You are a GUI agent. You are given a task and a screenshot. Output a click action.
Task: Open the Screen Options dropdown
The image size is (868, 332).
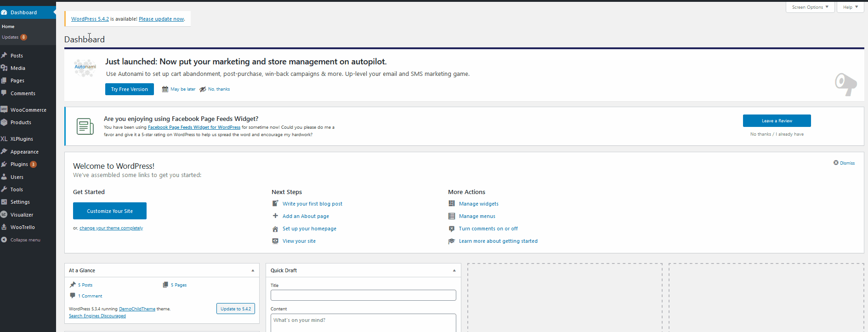tap(810, 7)
